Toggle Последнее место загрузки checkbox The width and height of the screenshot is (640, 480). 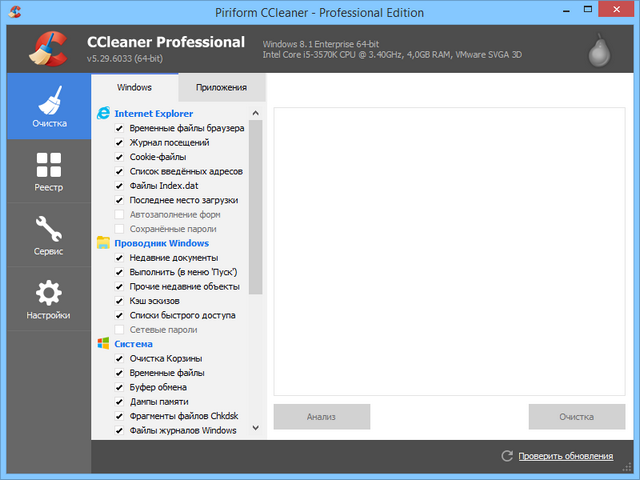[x=119, y=200]
